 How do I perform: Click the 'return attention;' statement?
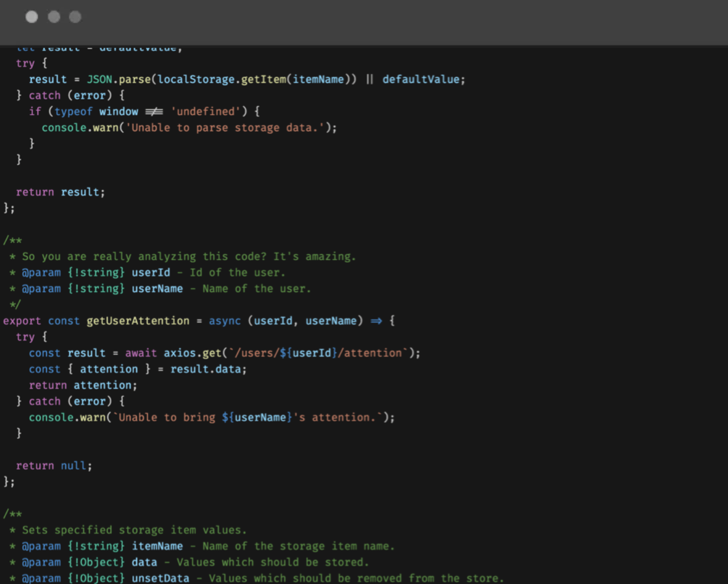point(82,385)
